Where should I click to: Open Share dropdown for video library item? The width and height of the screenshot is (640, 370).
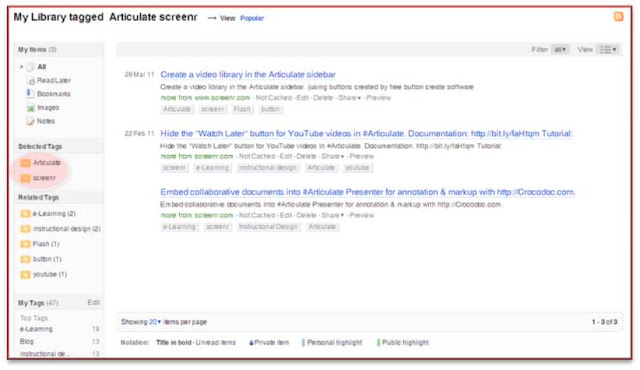[x=350, y=98]
